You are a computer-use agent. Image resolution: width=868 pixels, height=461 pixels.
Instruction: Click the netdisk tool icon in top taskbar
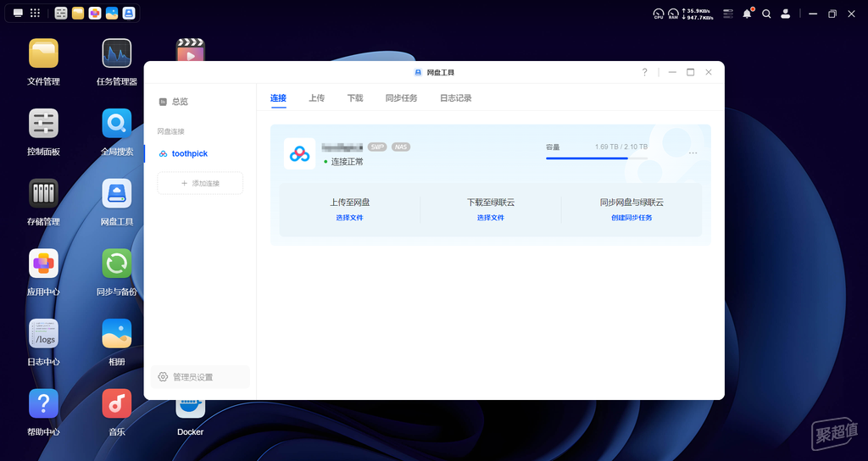[x=129, y=14]
